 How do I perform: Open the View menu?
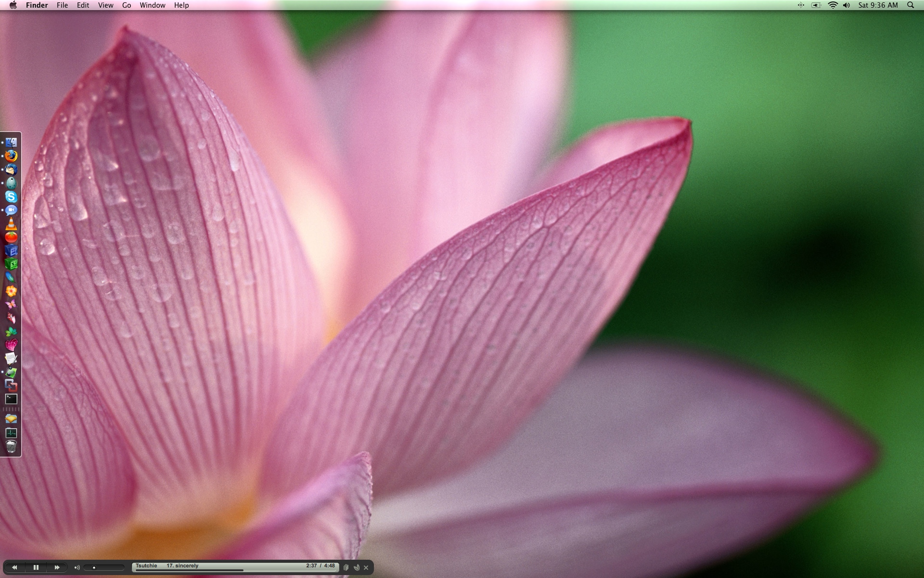pyautogui.click(x=105, y=5)
